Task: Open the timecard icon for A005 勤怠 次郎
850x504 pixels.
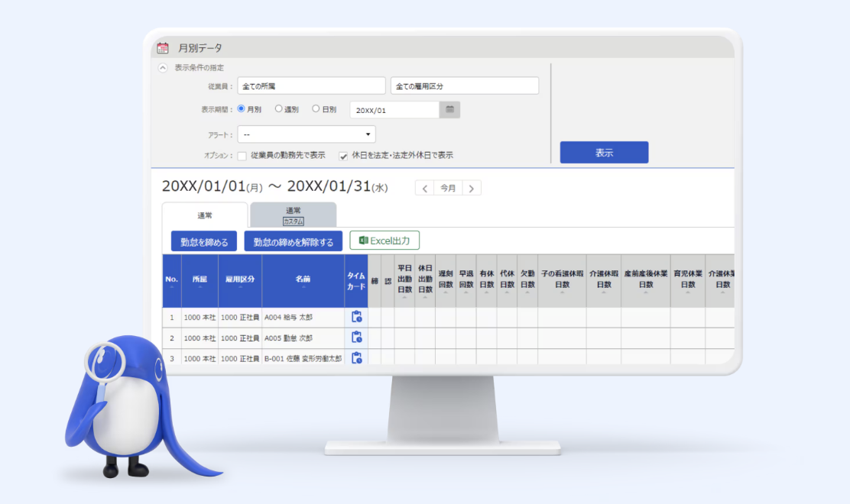Action: [x=355, y=337]
